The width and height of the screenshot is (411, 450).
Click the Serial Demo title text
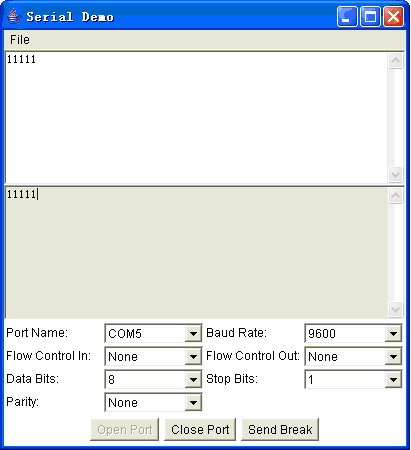click(x=70, y=17)
